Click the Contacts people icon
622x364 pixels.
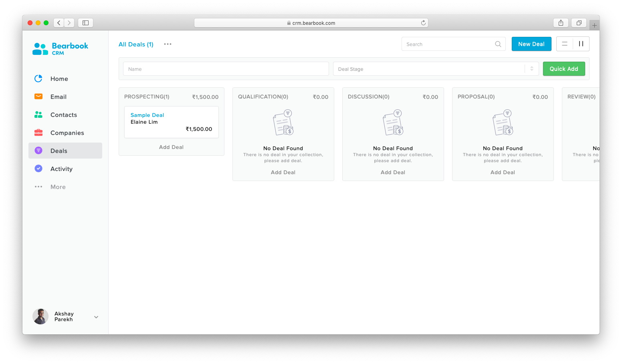coord(38,115)
